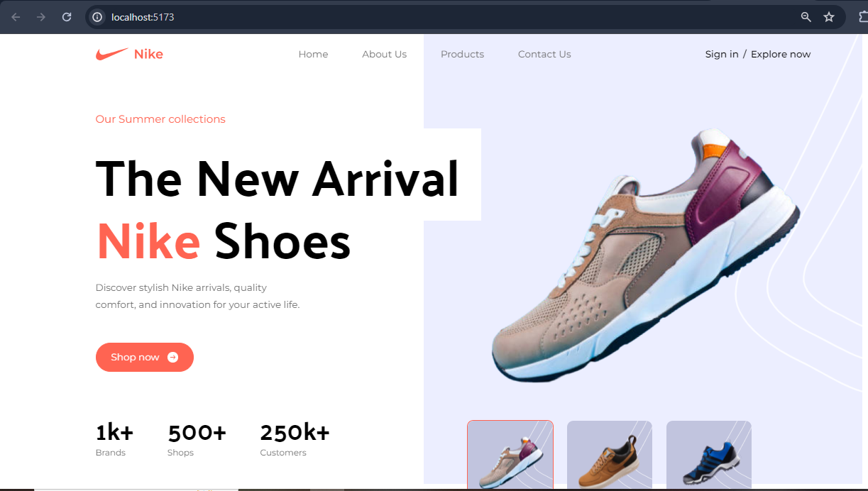Select the brown sneaker thumbnail
The width and height of the screenshot is (868, 491).
point(609,455)
